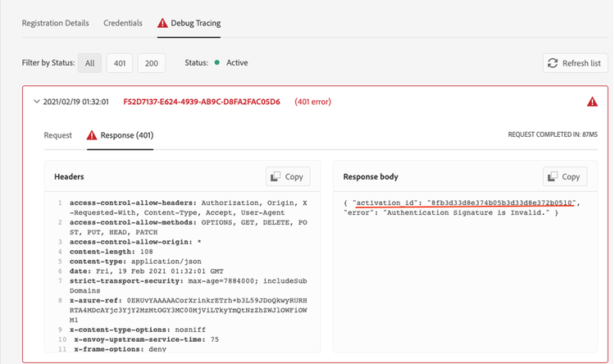This screenshot has width=615, height=364.
Task: Click the green Active status dot
Action: pyautogui.click(x=217, y=63)
